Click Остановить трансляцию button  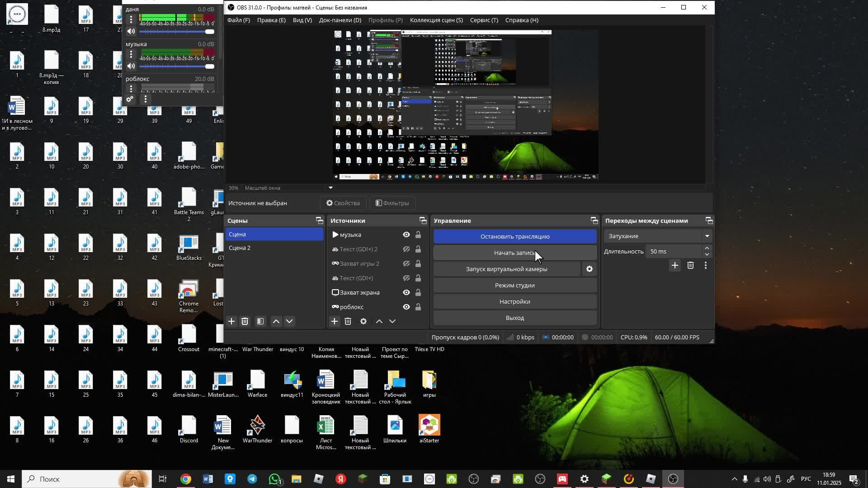click(x=514, y=236)
